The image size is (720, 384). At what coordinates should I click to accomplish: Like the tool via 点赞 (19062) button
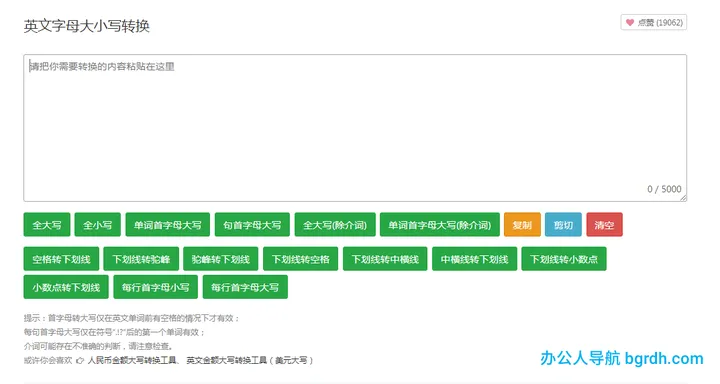[x=654, y=23]
